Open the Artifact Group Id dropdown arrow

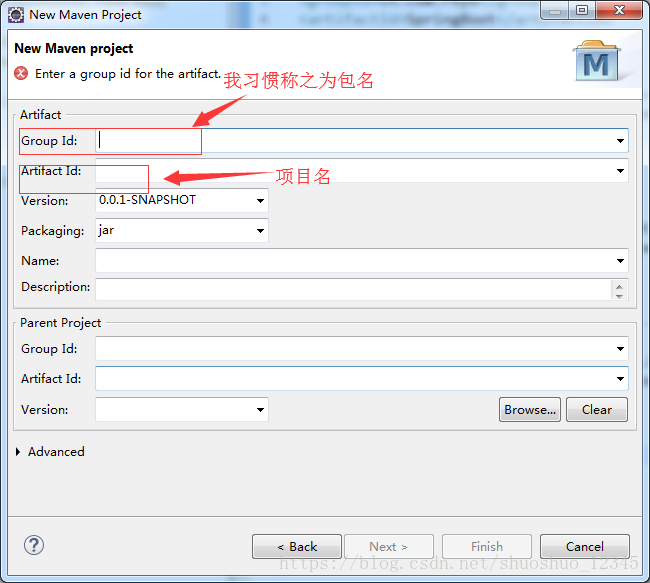pos(620,141)
